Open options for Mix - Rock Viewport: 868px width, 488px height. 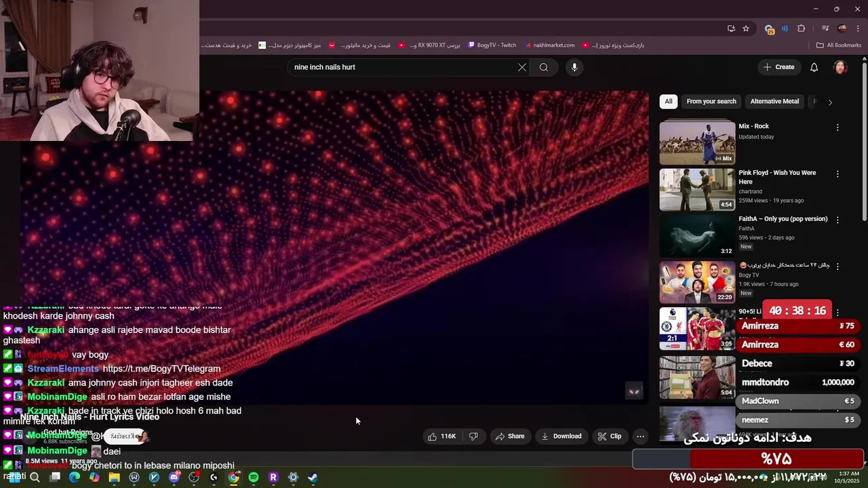tap(837, 127)
